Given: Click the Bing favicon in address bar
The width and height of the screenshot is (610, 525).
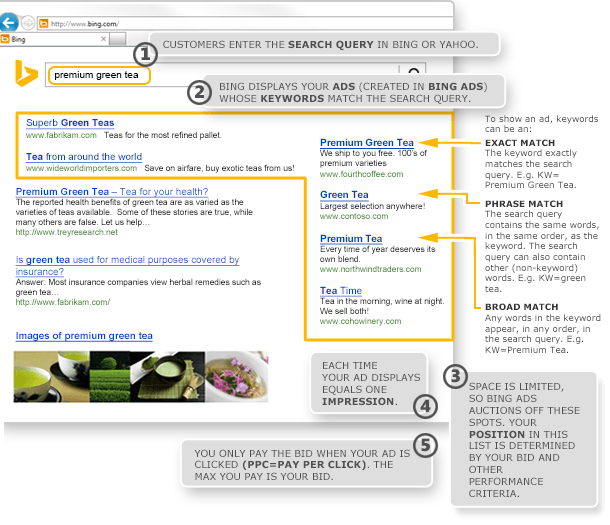Looking at the screenshot, I should (x=44, y=24).
